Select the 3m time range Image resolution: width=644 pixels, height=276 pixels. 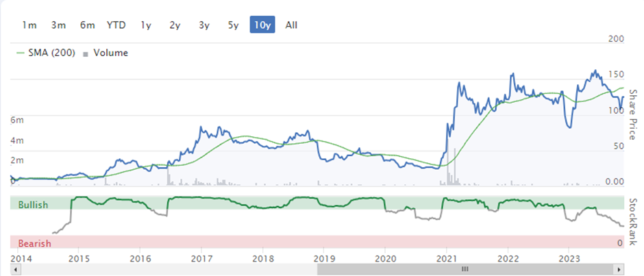click(x=58, y=25)
